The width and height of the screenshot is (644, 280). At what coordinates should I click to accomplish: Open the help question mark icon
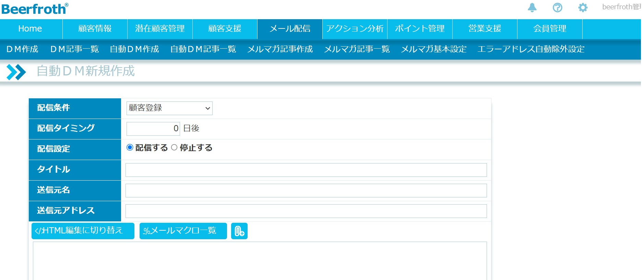pyautogui.click(x=557, y=8)
